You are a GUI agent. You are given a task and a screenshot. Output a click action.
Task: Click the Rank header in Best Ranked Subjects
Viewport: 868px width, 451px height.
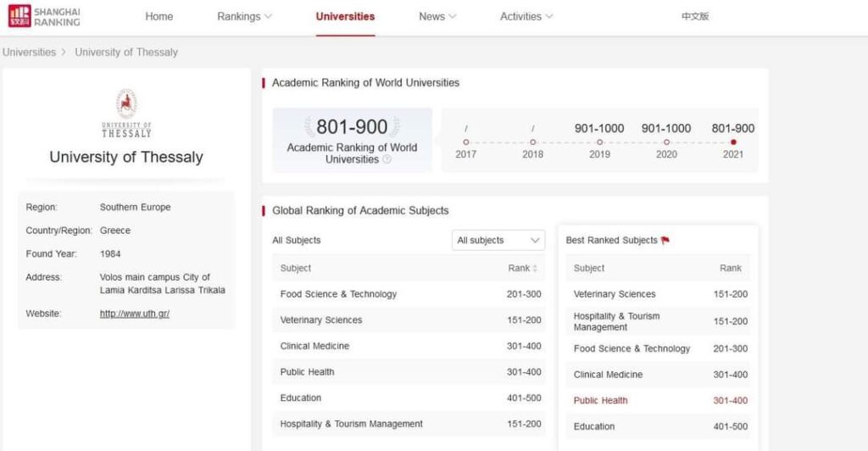coord(730,269)
